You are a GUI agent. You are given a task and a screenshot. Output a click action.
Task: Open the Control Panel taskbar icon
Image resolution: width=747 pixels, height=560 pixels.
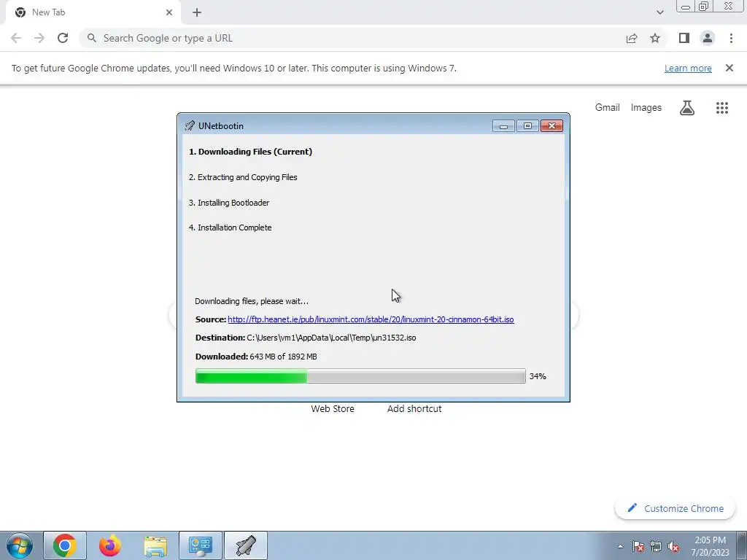(x=201, y=545)
